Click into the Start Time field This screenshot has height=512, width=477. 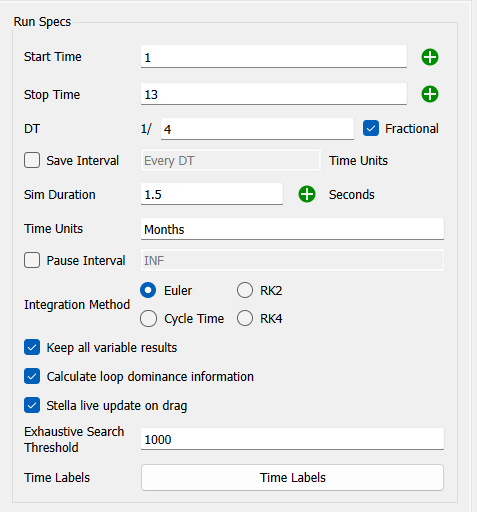pyautogui.click(x=274, y=57)
